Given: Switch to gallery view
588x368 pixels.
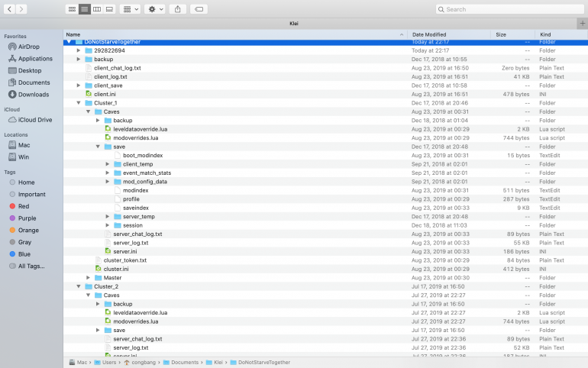Looking at the screenshot, I should (x=109, y=9).
